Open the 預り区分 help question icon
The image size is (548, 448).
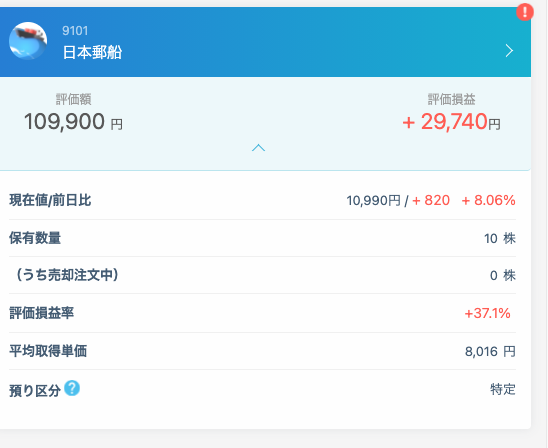point(72,388)
